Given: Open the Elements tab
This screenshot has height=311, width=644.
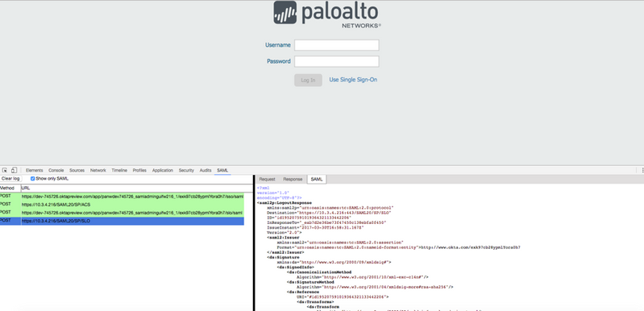Looking at the screenshot, I should (34, 170).
